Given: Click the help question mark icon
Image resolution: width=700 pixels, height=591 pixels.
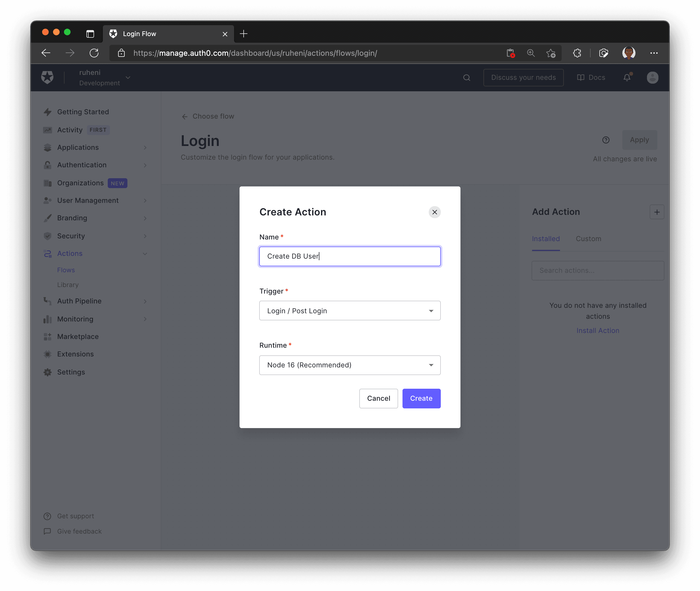Looking at the screenshot, I should click(x=605, y=140).
